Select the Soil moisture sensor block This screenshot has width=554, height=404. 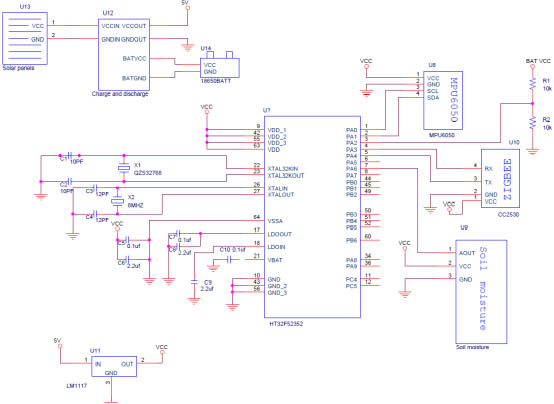tap(481, 292)
